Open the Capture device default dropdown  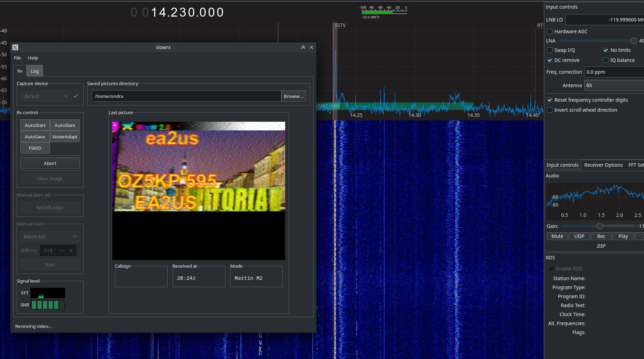46,96
